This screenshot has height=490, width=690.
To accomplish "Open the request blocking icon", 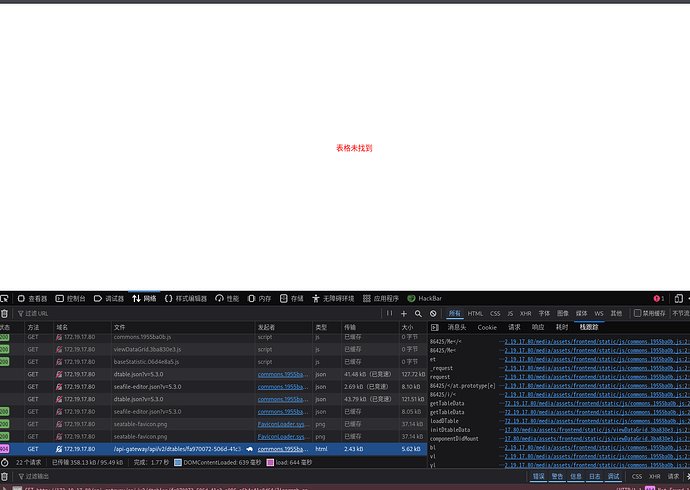I will point(433,314).
